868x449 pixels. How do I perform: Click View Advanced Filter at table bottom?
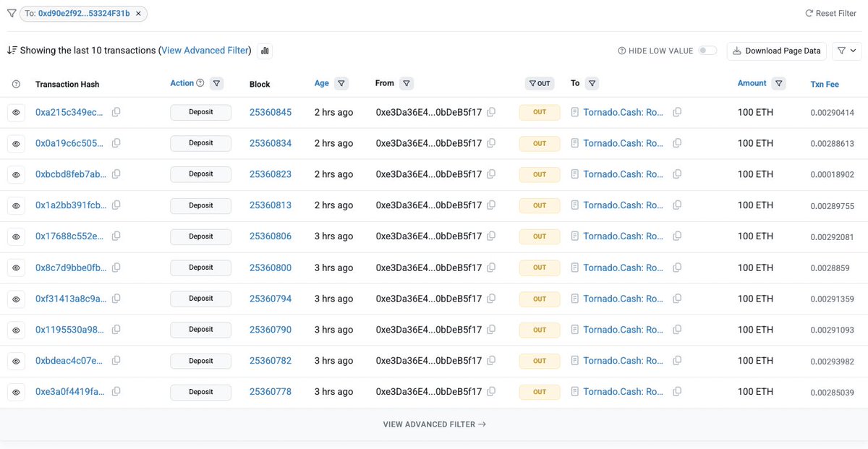pos(434,424)
